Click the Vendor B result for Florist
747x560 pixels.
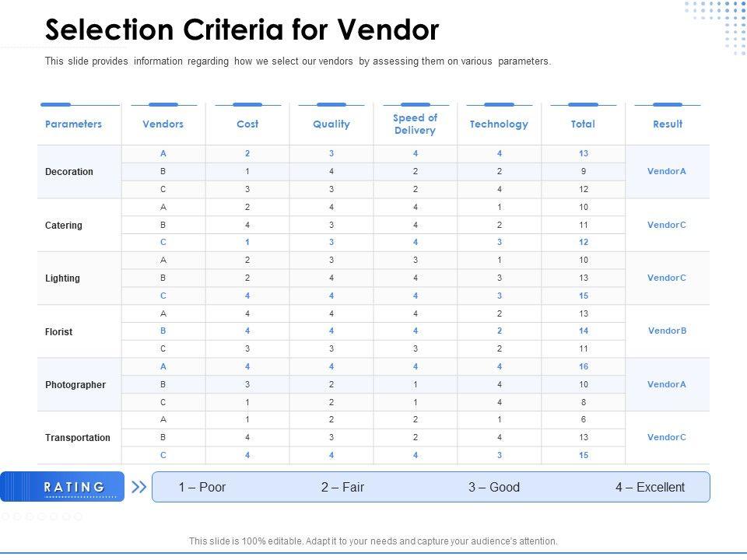coord(667,331)
